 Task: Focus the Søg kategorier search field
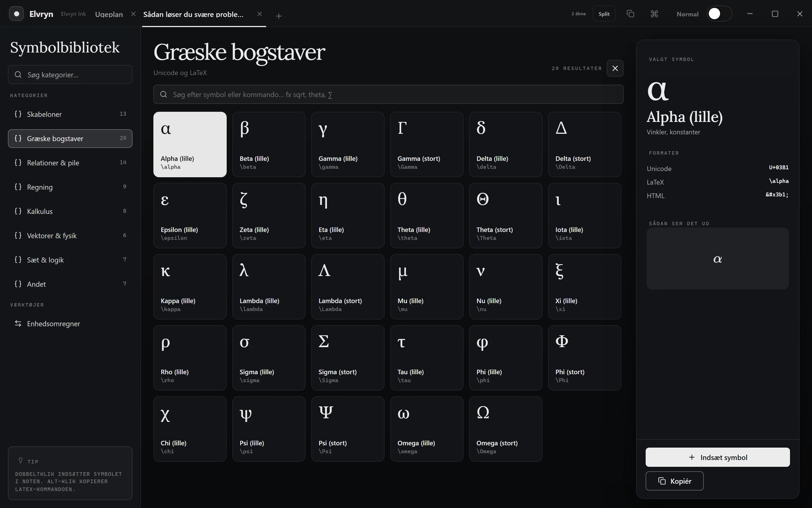click(70, 75)
